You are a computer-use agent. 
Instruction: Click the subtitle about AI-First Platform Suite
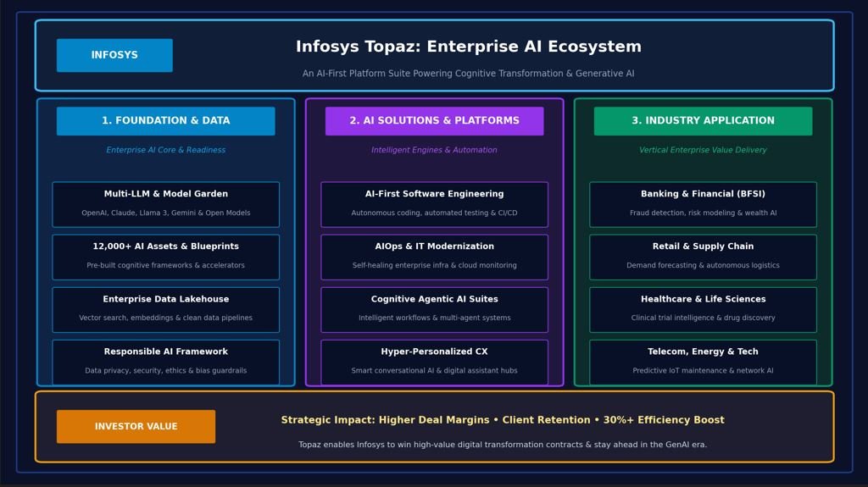click(x=468, y=73)
